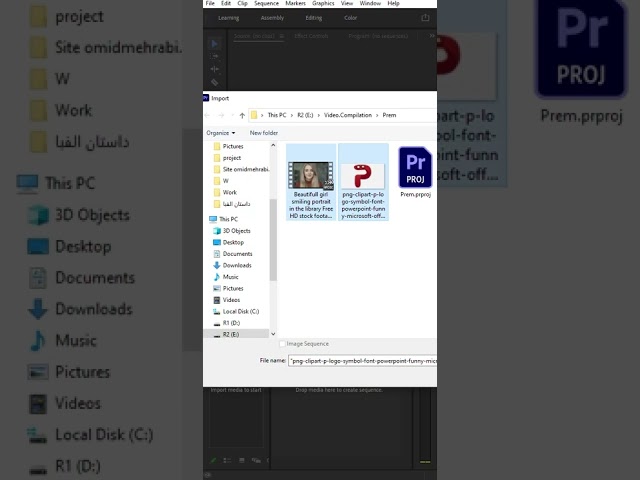Open the Window menu
This screenshot has height=480, width=640.
coord(370,3)
